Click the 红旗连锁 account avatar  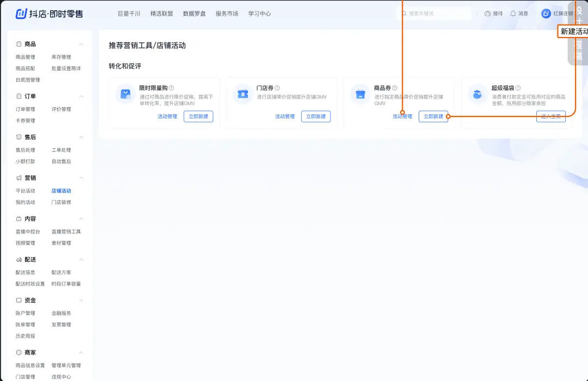click(x=546, y=14)
